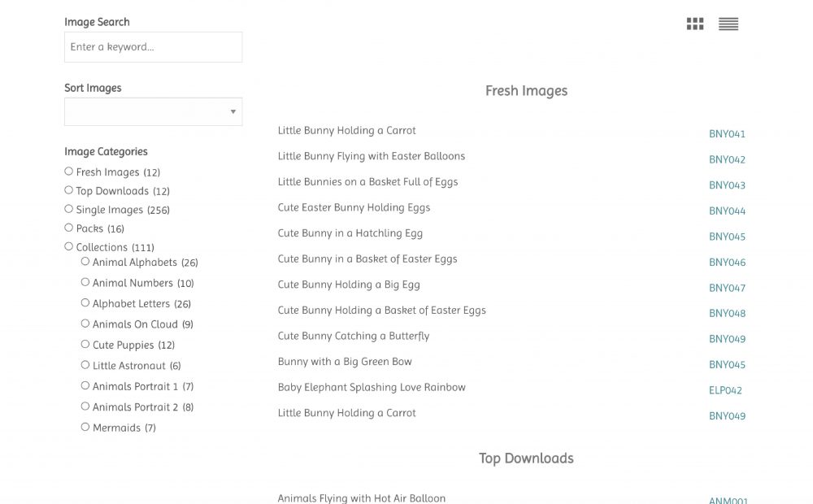
Task: Select Animal Alphabets radio button
Action: click(x=85, y=261)
